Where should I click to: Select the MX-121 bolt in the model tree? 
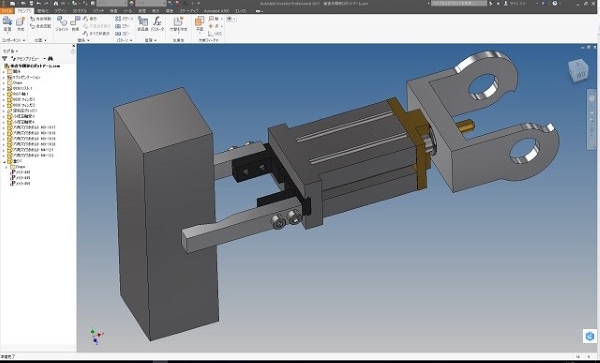33,150
